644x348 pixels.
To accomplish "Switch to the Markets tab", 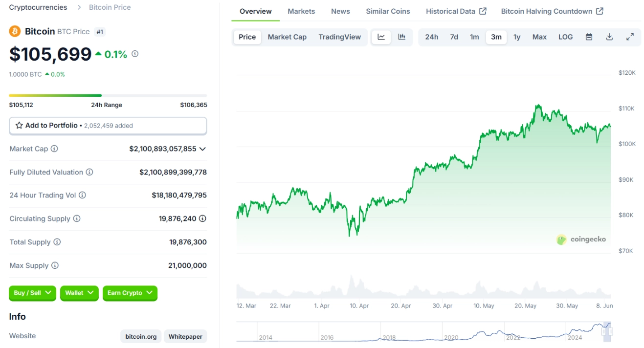I will 301,11.
